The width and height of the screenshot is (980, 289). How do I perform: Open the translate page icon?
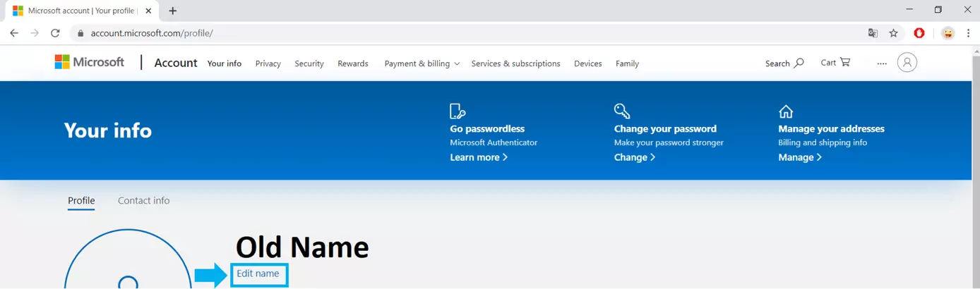[x=873, y=33]
